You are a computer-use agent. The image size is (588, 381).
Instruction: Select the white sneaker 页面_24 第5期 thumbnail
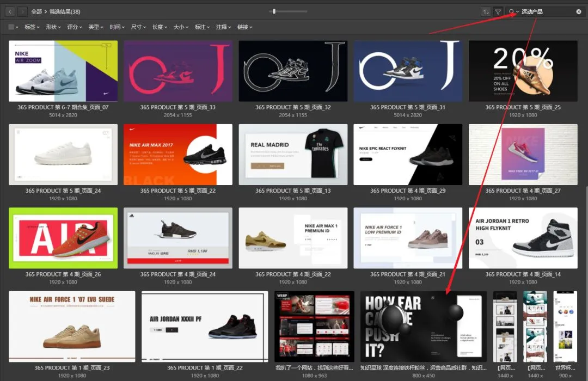(63, 155)
